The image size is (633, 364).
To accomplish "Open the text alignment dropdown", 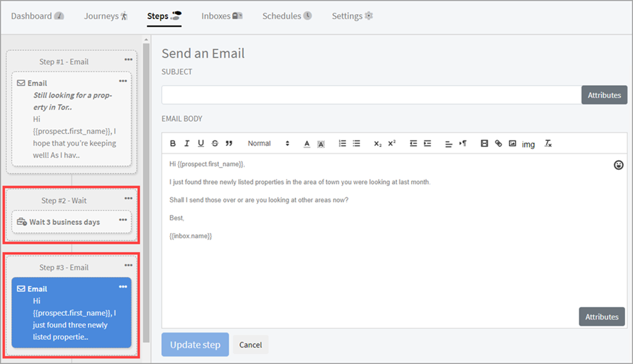I will pyautogui.click(x=449, y=143).
